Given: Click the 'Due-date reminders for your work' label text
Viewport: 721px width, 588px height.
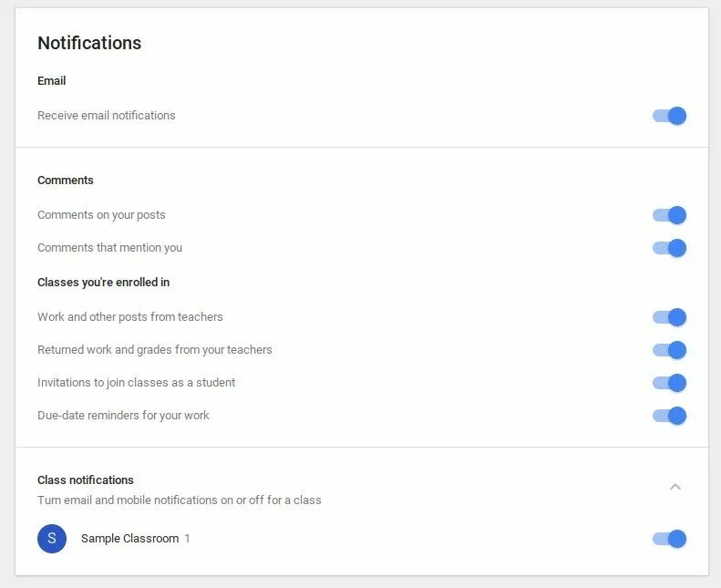Looking at the screenshot, I should coord(123,416).
